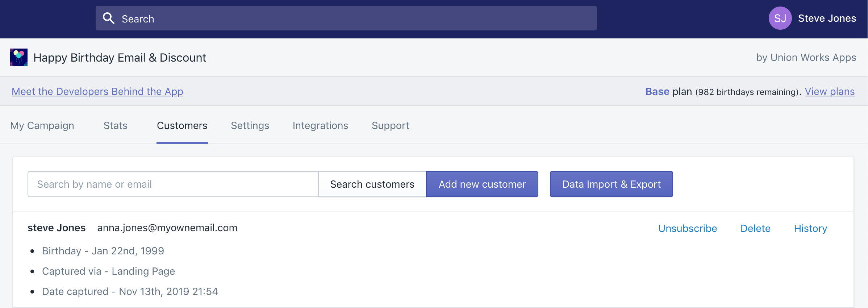The width and height of the screenshot is (868, 308).
Task: Open Data Import & Export
Action: pyautogui.click(x=611, y=184)
